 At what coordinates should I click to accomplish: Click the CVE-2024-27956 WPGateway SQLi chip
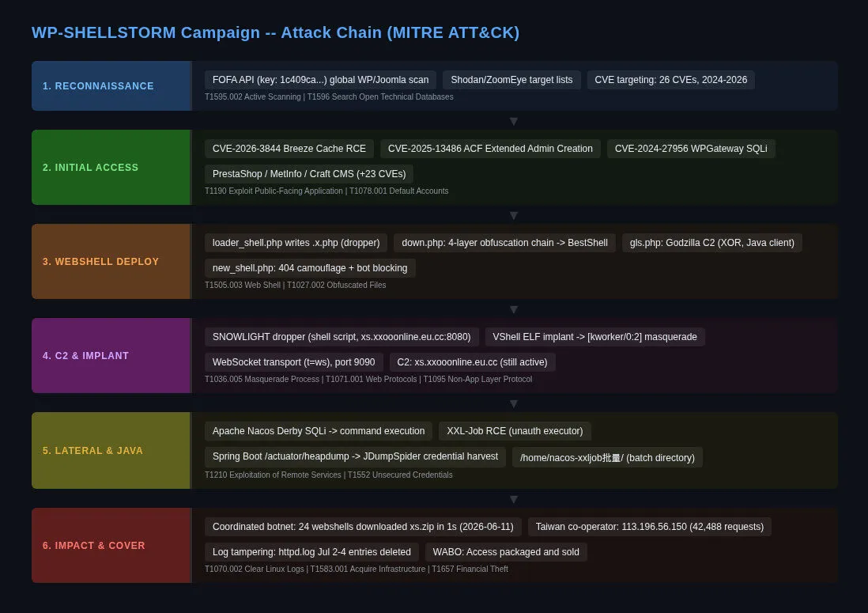(x=691, y=149)
